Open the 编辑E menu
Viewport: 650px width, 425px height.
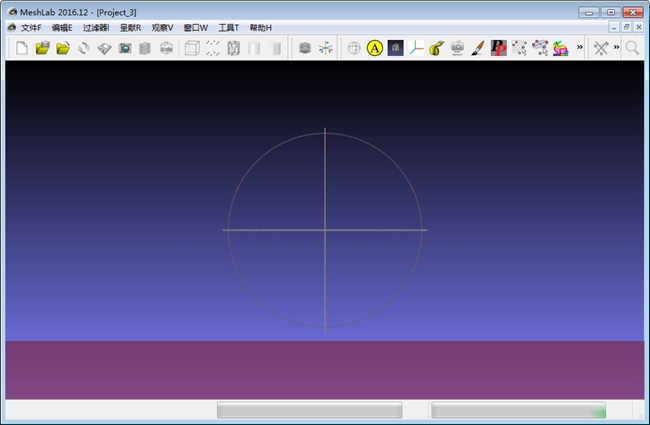click(62, 28)
